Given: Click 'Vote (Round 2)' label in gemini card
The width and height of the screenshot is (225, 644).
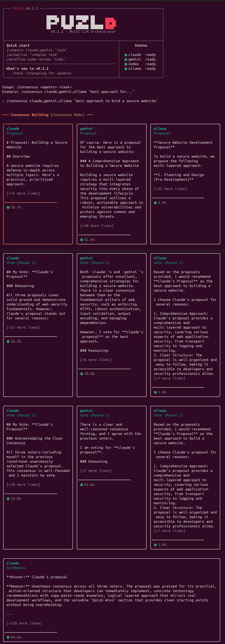Looking at the screenshot, I should coord(95,415).
